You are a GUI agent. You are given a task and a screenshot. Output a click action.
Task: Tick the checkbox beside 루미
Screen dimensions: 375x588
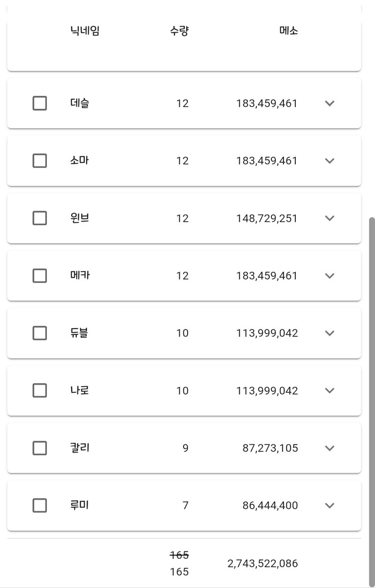(40, 505)
